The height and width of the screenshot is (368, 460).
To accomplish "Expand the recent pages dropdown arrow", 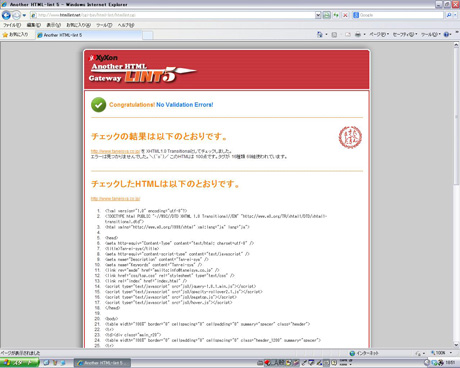I will pos(24,15).
